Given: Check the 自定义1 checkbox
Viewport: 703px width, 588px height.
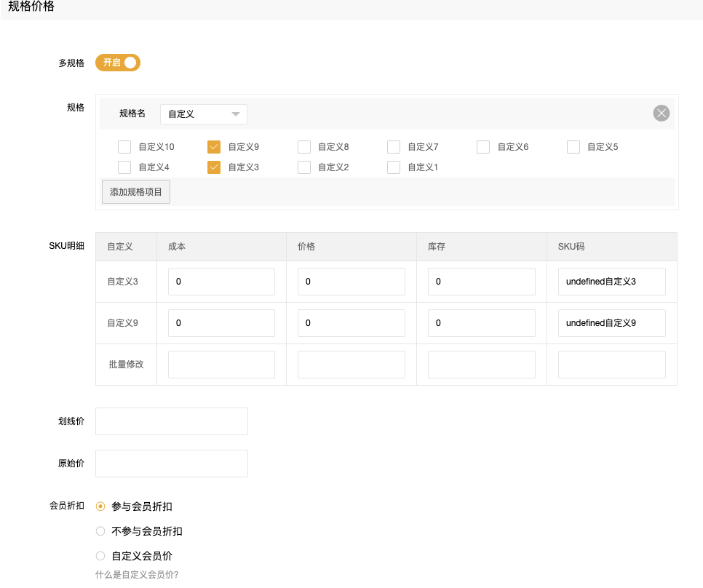Looking at the screenshot, I should 394,167.
